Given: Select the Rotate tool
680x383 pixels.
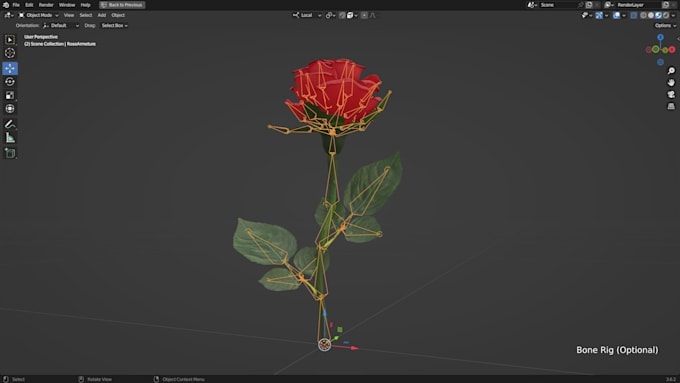Looking at the screenshot, I should [x=10, y=82].
